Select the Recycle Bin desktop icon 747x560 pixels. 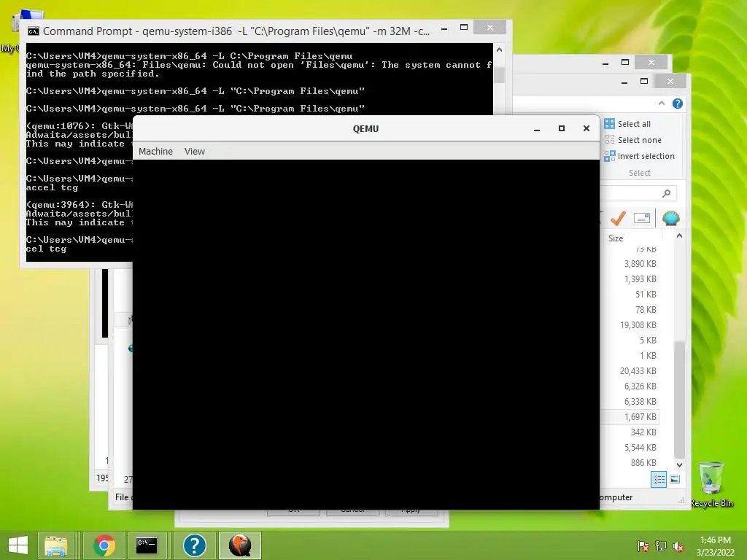[x=711, y=485]
